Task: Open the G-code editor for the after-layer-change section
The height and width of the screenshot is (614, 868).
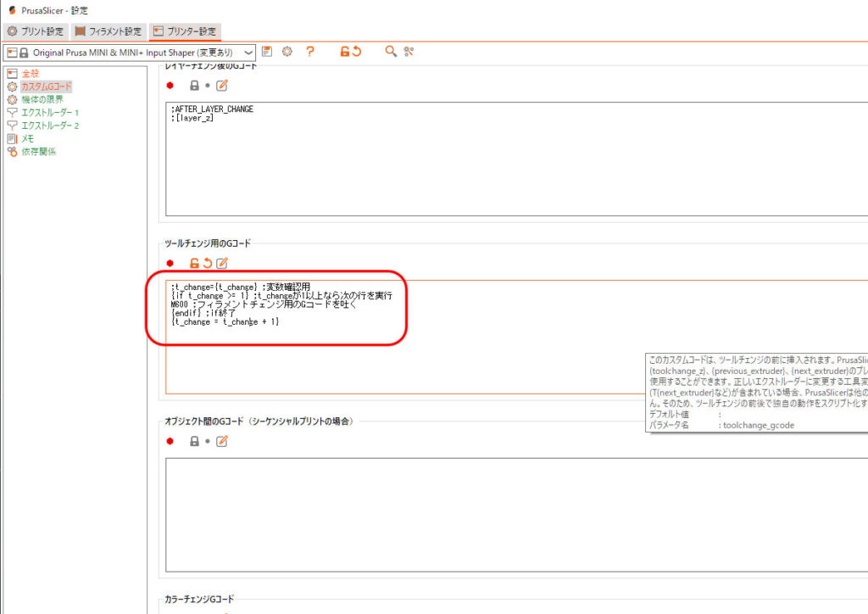Action: [222, 86]
